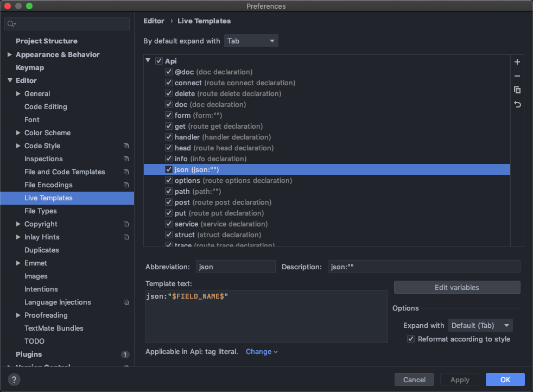Viewport: 533px width, 392px height.
Task: Click project-level icon beside File and Code Templates
Action: coord(126,172)
